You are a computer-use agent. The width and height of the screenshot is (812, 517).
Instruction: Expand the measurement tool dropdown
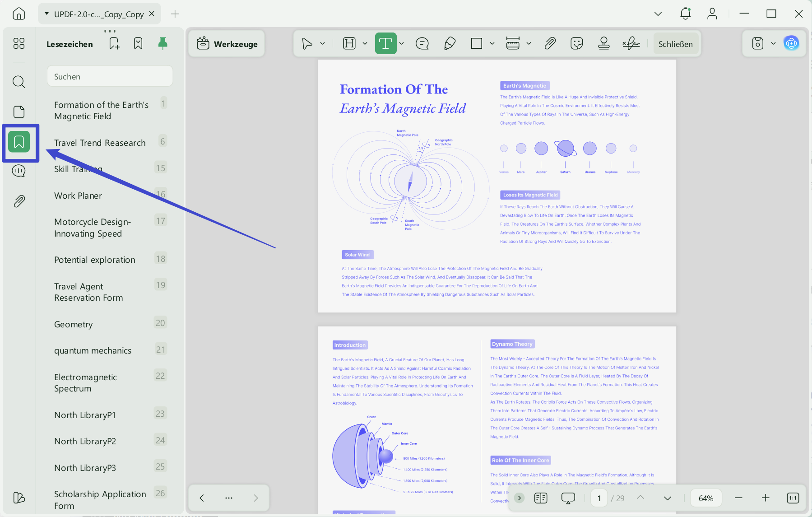529,44
